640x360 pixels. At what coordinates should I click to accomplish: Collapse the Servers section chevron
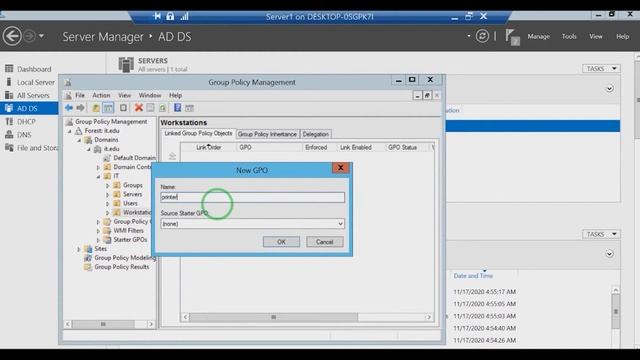point(609,88)
